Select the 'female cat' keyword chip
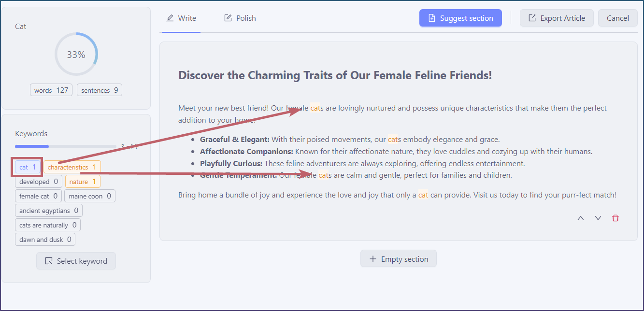This screenshot has width=644, height=311. [39, 196]
